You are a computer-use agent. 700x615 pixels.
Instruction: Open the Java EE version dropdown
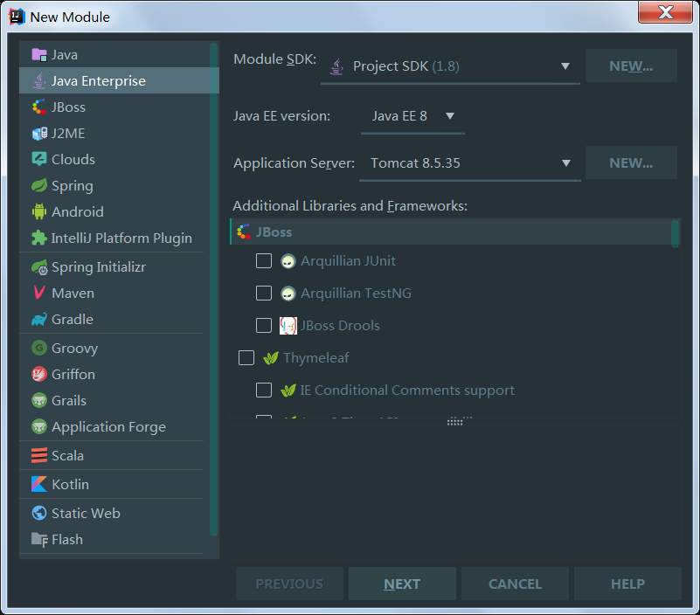(x=412, y=116)
